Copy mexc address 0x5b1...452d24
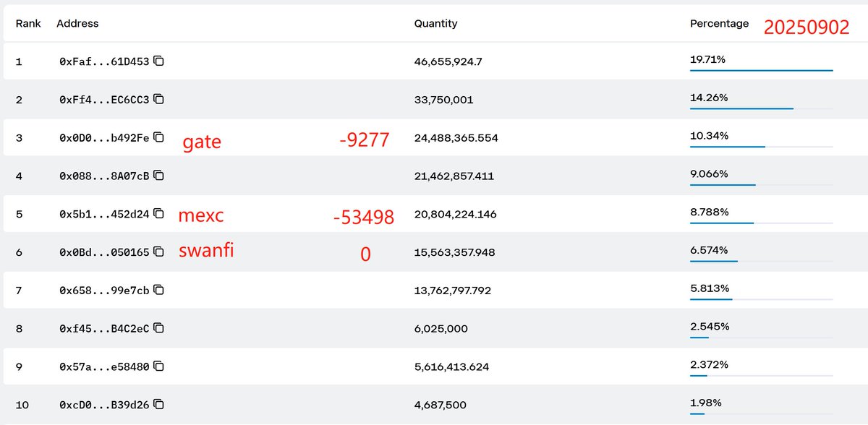The image size is (868, 425). tap(159, 214)
